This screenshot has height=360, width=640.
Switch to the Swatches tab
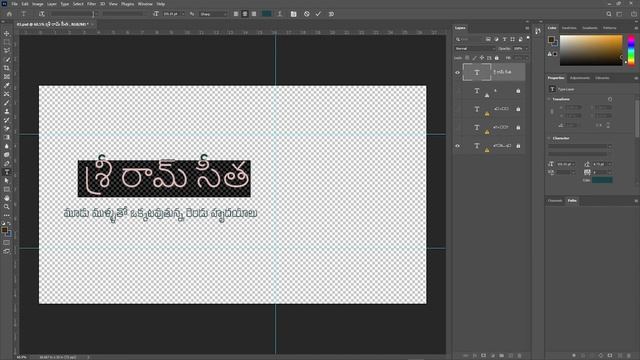(x=569, y=28)
